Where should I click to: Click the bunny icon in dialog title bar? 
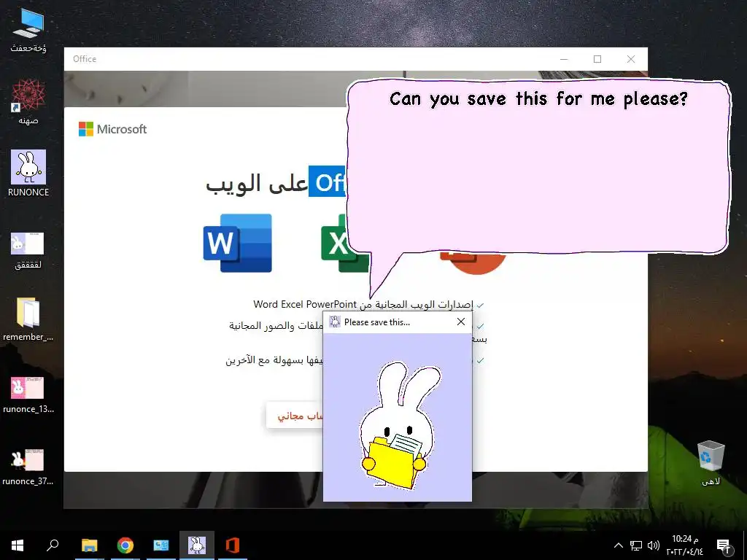(335, 322)
